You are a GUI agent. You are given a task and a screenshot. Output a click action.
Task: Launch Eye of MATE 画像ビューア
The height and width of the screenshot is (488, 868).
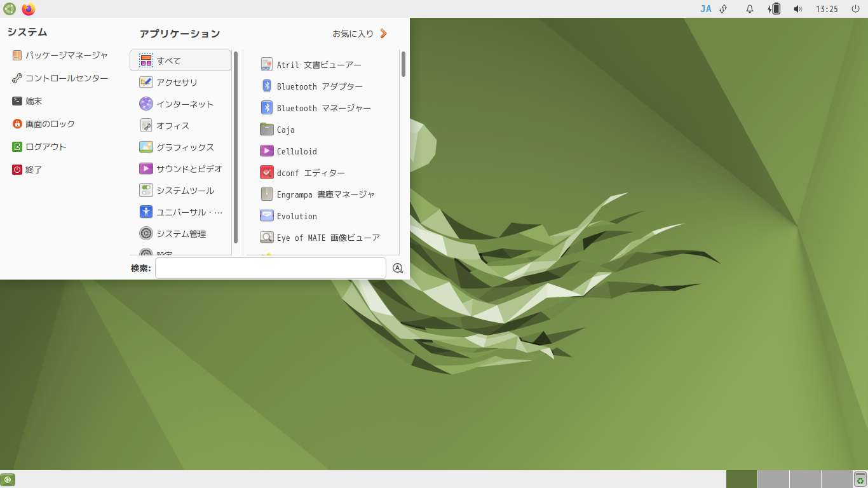(322, 237)
